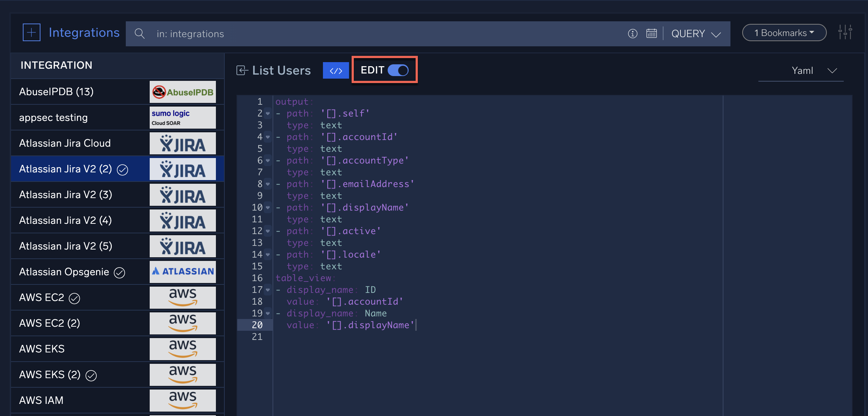The image size is (868, 416).
Task: Click the checkmark icon next to AWS EC2
Action: click(x=75, y=298)
